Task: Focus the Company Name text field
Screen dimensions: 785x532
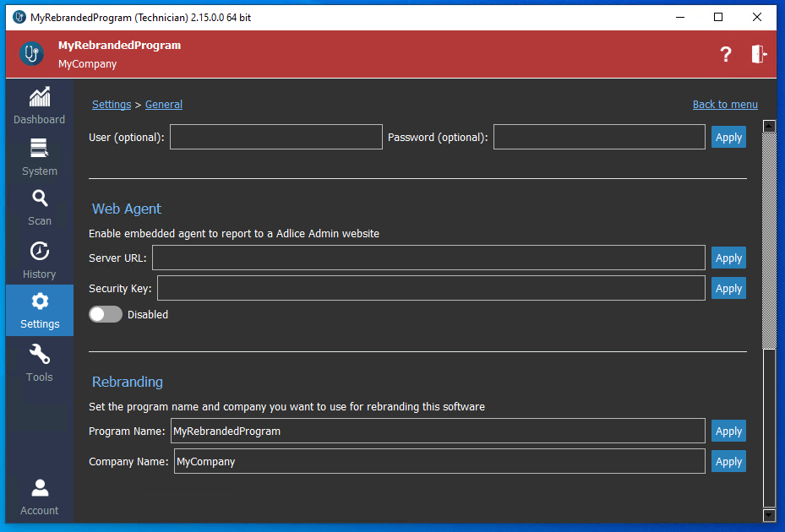Action: 439,462
